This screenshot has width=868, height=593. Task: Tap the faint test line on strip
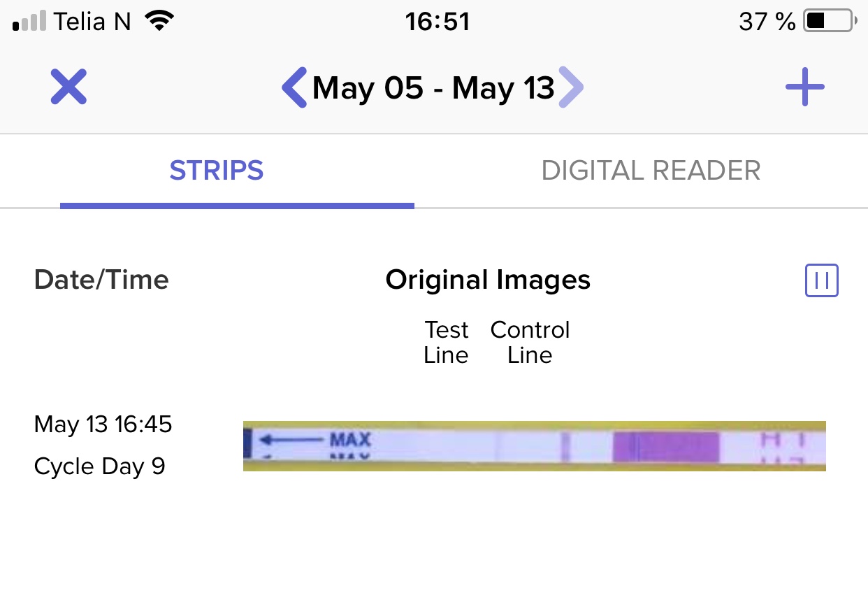[x=565, y=447]
